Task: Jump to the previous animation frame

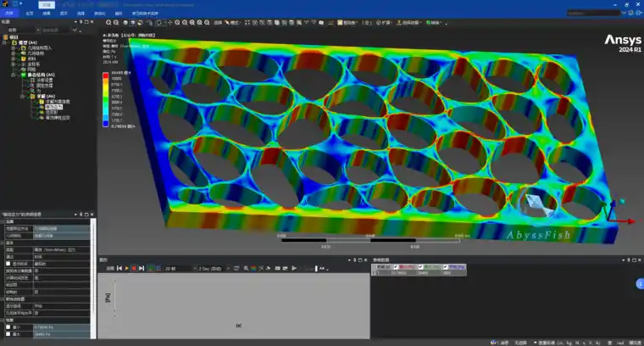Action: 119,268
